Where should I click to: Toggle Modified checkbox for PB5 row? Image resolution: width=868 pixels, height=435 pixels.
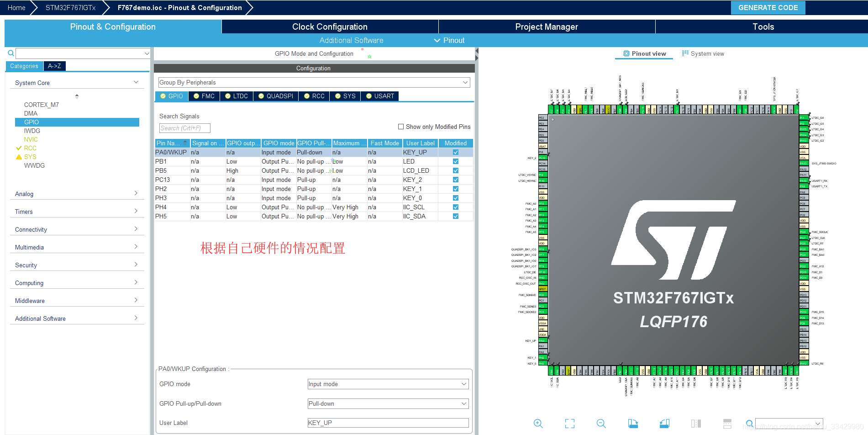456,170
